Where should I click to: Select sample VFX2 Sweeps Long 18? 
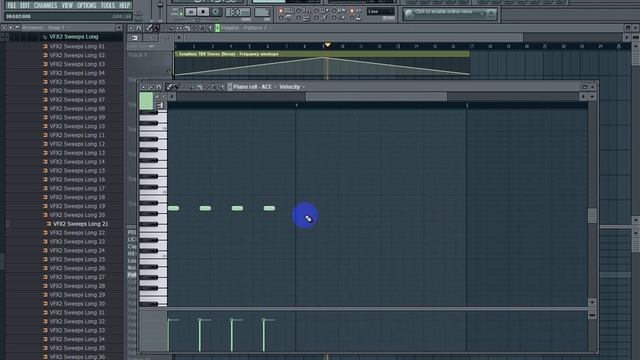77,197
